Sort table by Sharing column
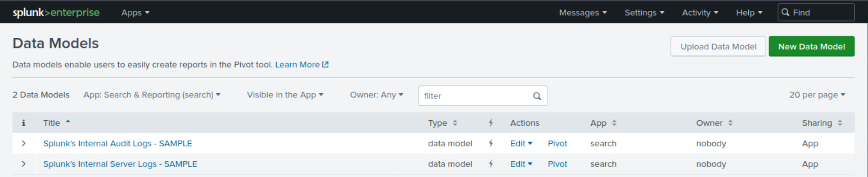 (822, 123)
